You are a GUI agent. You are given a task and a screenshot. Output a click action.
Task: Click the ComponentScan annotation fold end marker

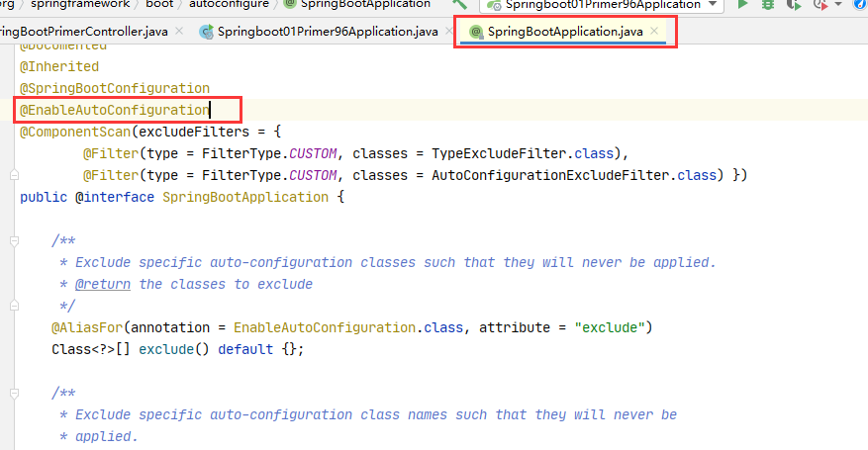15,175
